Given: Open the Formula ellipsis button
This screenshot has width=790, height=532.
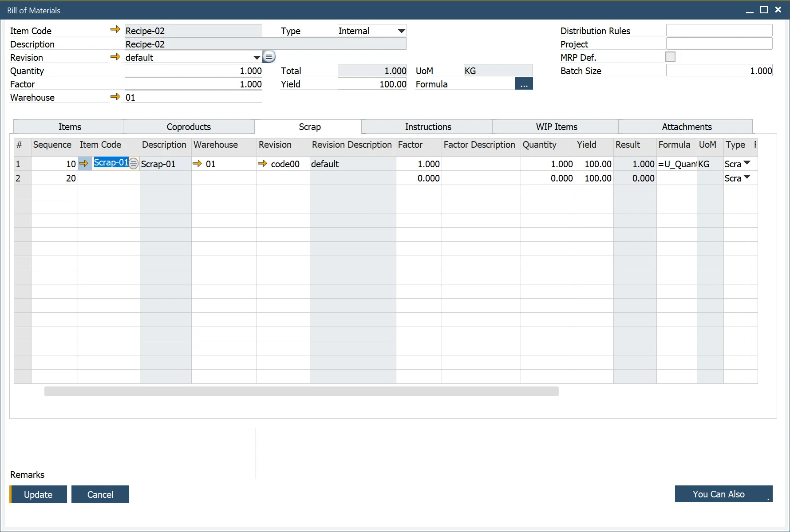Looking at the screenshot, I should coord(524,84).
